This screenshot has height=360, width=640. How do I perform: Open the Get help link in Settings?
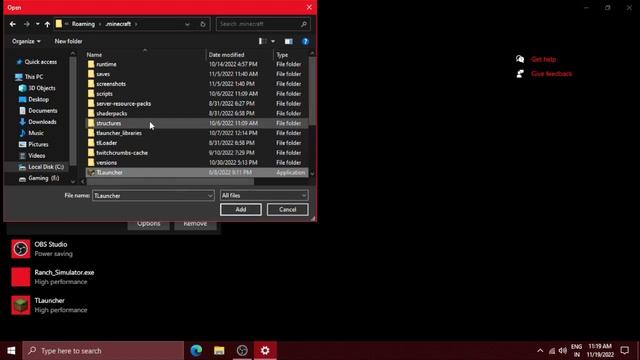pos(544,59)
